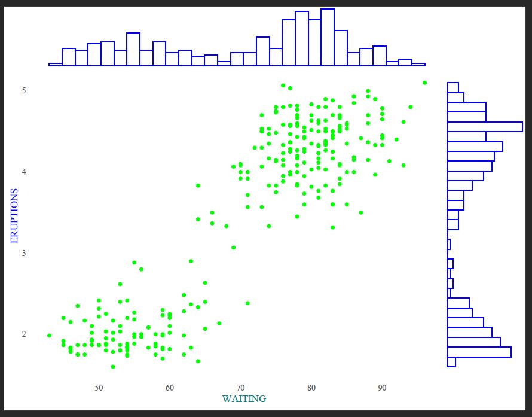Select the lowest green scatter point

pyautogui.click(x=113, y=367)
